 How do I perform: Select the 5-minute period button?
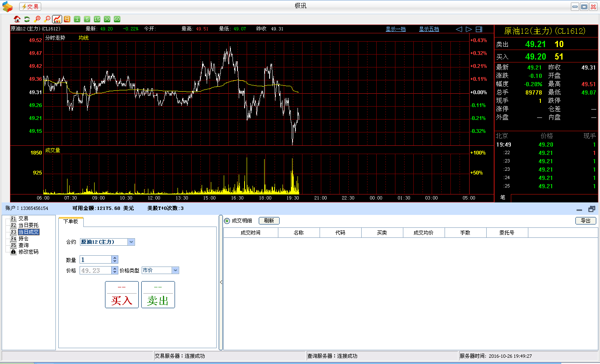87,19
